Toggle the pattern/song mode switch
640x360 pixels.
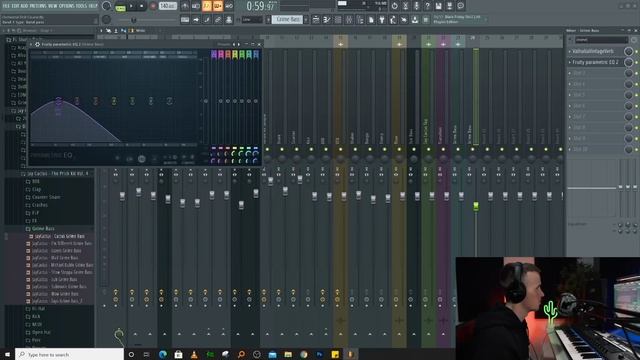pyautogui.click(x=120, y=7)
